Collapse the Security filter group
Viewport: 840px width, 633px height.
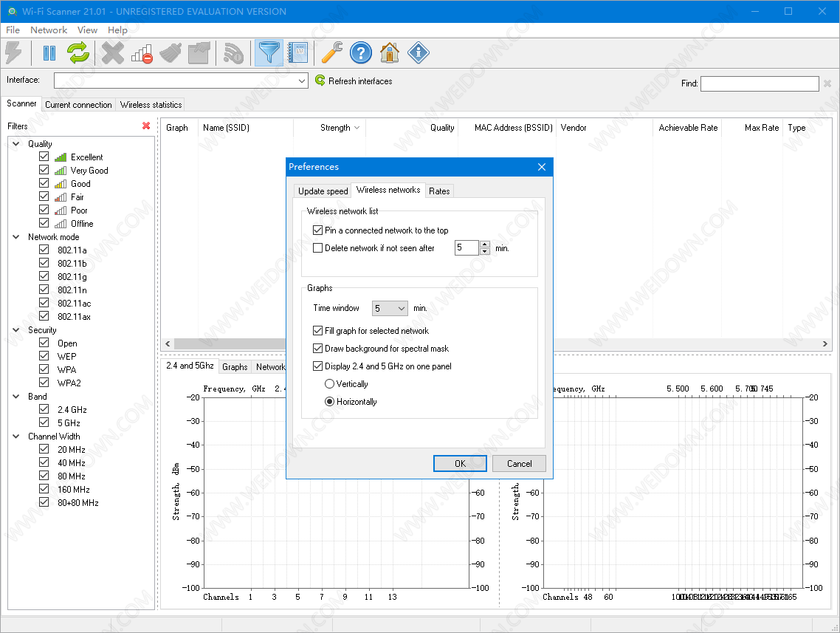click(x=16, y=330)
